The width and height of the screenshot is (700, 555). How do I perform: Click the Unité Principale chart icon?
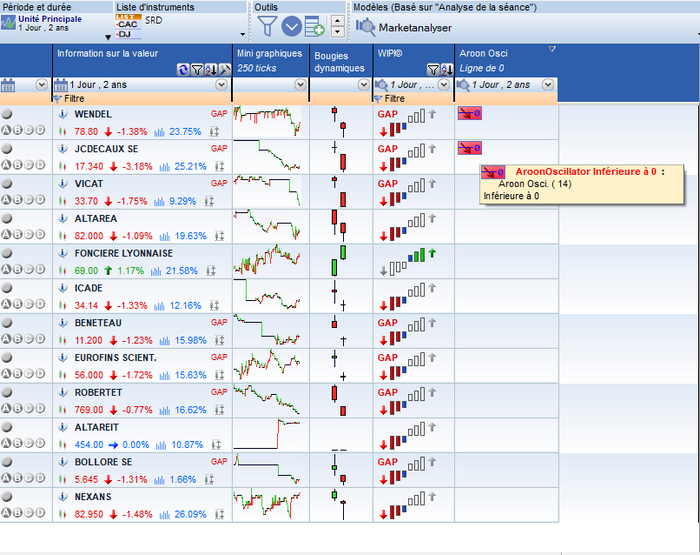pyautogui.click(x=8, y=22)
